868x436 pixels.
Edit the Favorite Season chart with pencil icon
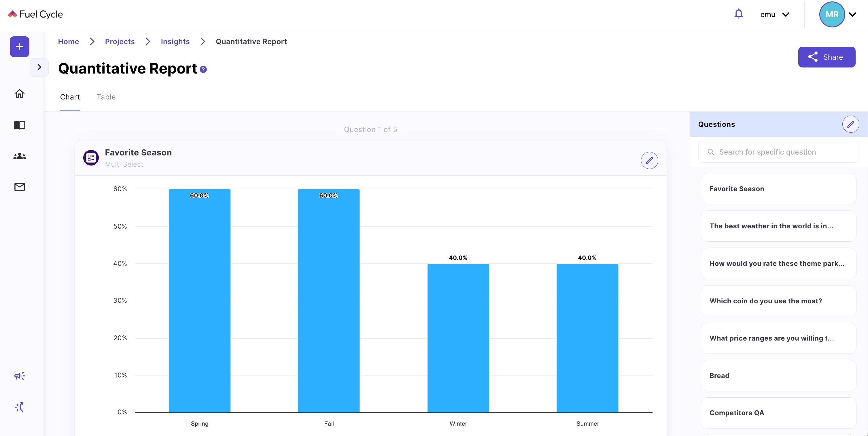click(649, 160)
